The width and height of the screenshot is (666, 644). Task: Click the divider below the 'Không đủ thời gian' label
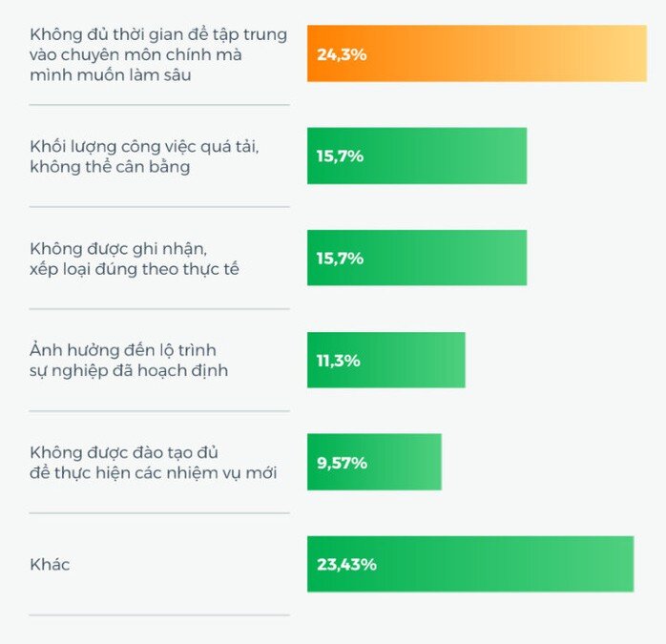(158, 105)
